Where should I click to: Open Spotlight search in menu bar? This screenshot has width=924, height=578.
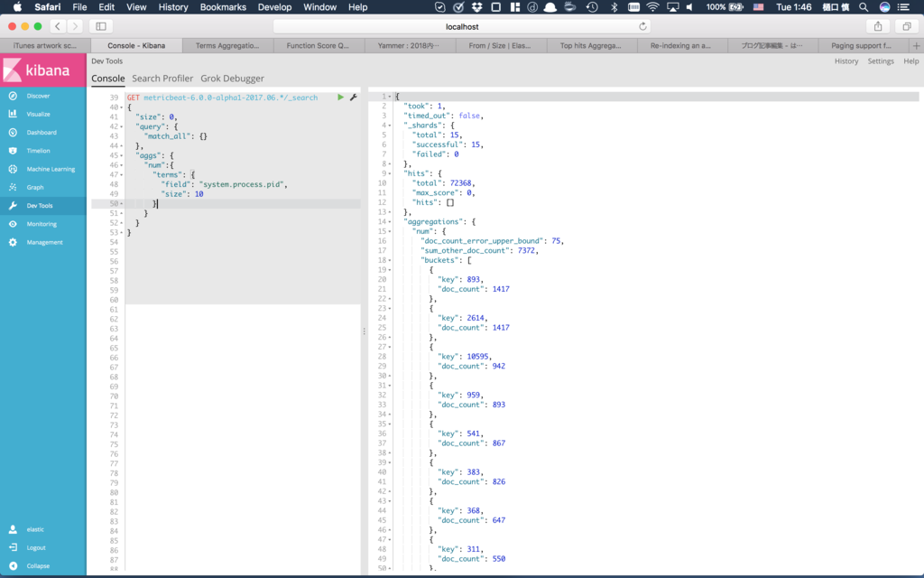tap(864, 7)
